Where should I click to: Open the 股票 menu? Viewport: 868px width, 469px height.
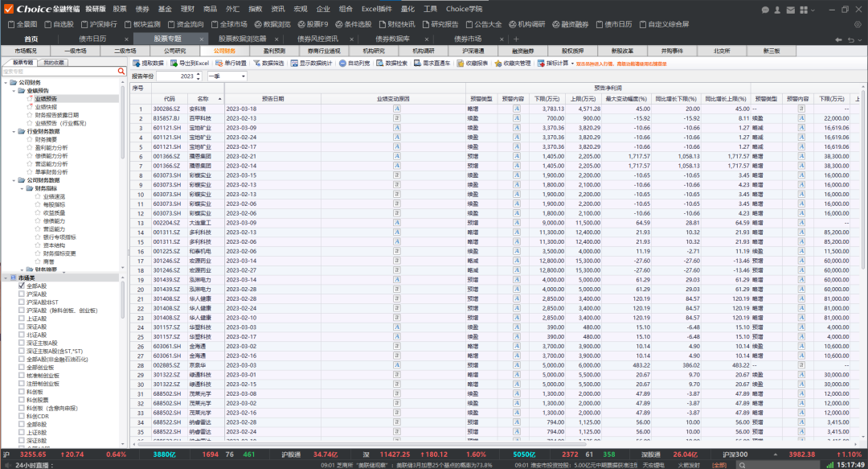click(120, 9)
